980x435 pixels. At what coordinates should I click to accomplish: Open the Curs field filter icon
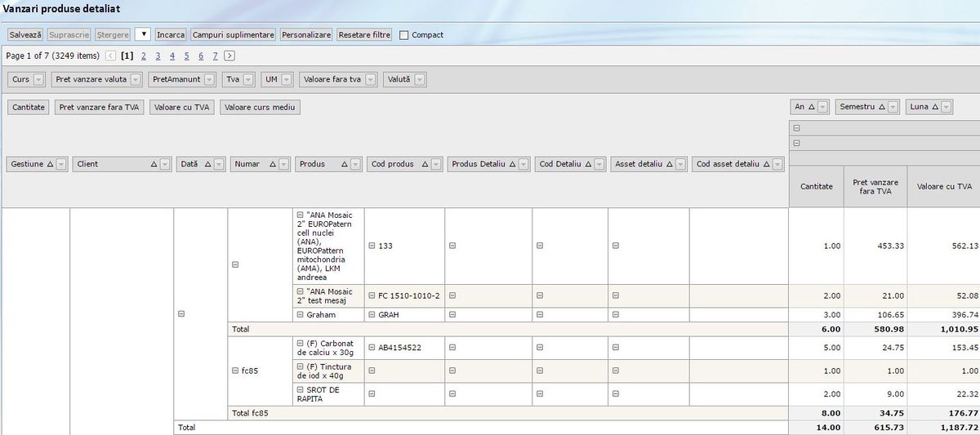click(x=38, y=80)
